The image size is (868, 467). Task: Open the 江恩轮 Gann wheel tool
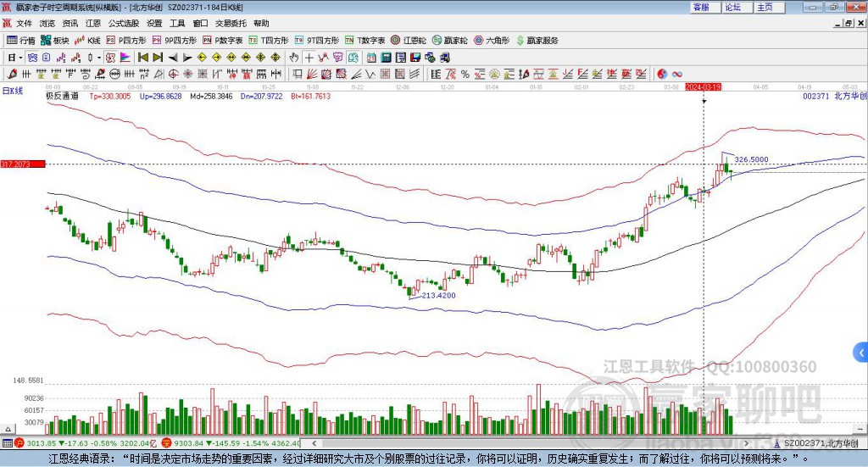[x=409, y=41]
